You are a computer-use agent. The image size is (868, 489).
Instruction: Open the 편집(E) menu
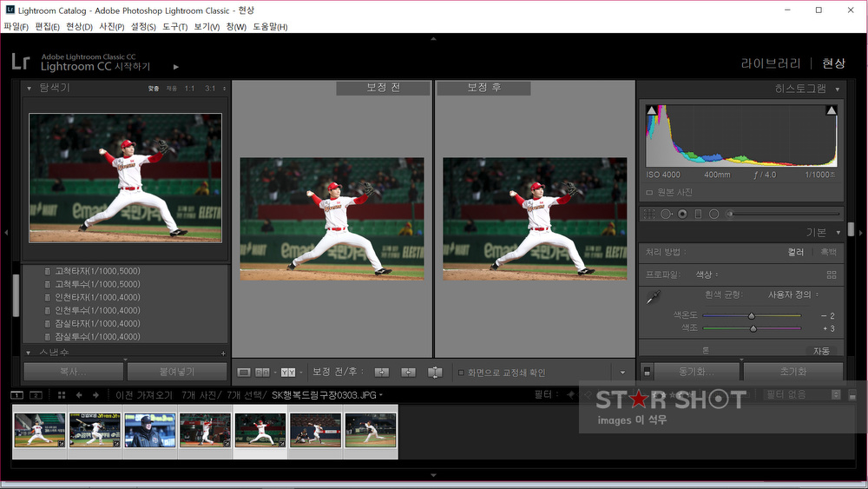point(47,27)
